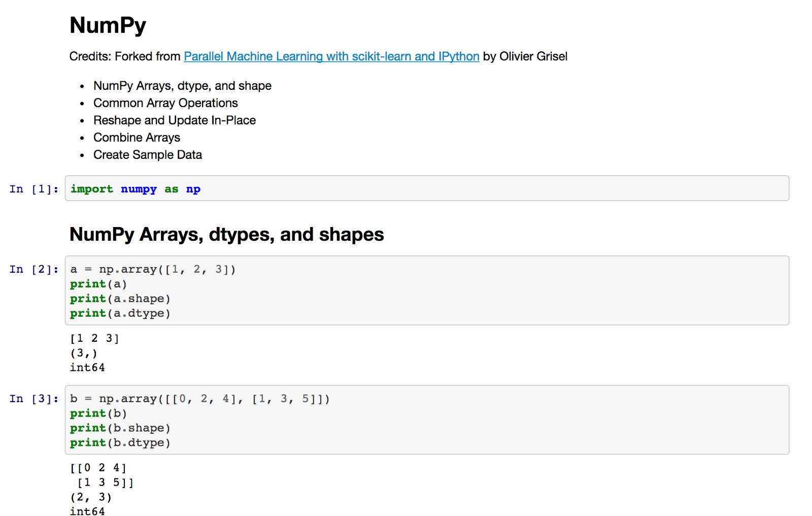Click the print(b.dtype) line in cell 3
This screenshot has height=516, width=812.
120,443
